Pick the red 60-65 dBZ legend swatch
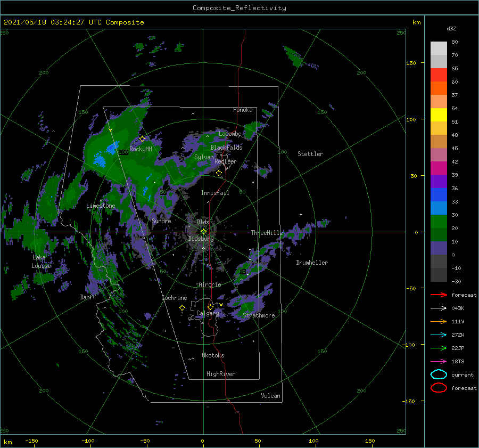This screenshot has height=448, width=479. (x=439, y=75)
